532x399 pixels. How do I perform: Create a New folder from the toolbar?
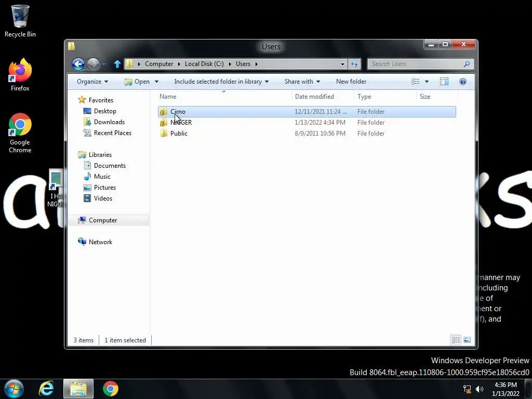[x=351, y=82]
